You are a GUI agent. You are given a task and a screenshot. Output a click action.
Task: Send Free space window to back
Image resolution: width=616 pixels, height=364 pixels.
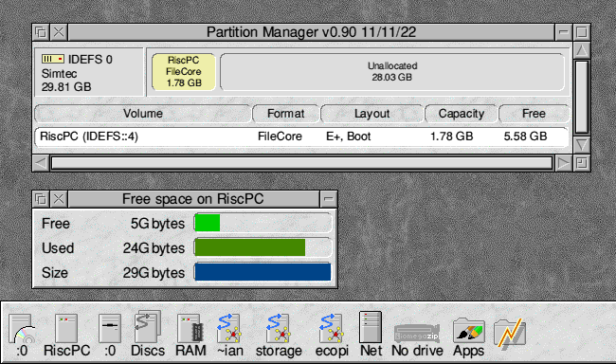(41, 199)
